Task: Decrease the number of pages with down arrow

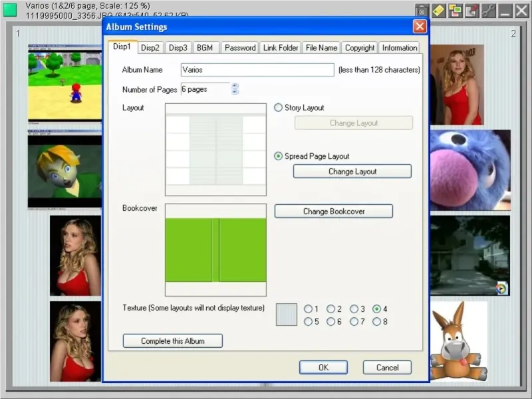Action: click(x=235, y=92)
